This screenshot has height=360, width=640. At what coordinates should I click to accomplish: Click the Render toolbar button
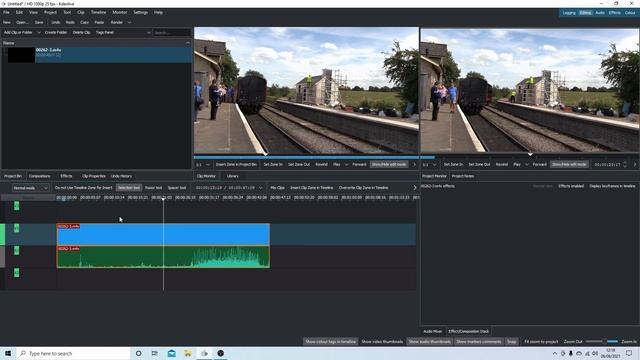coord(117,22)
